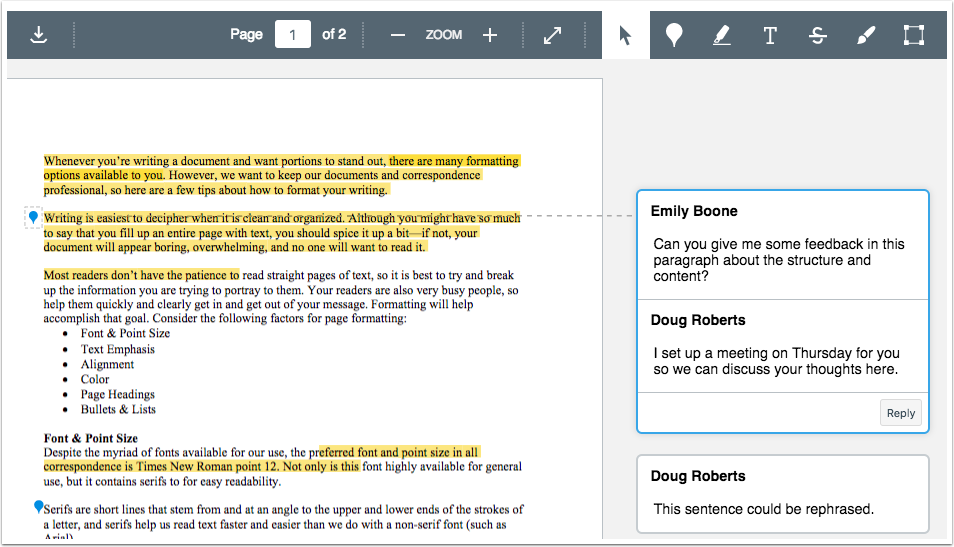Click the 'ZOOM' label in toolbar
This screenshot has height=547, width=954.
[x=444, y=35]
